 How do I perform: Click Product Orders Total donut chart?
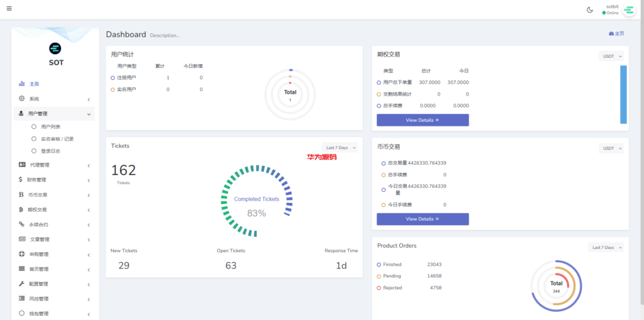click(x=556, y=286)
